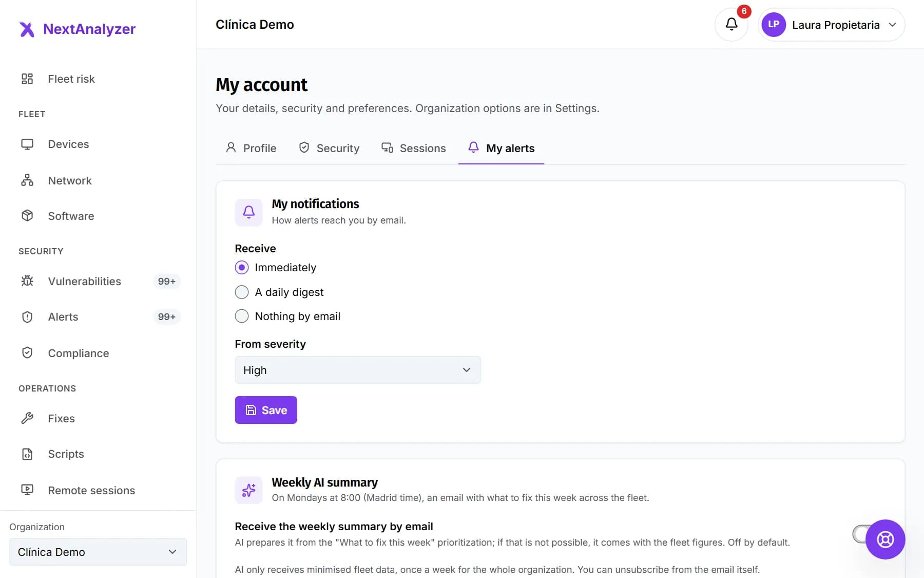
Task: Open notifications bell in the header
Action: tap(731, 25)
